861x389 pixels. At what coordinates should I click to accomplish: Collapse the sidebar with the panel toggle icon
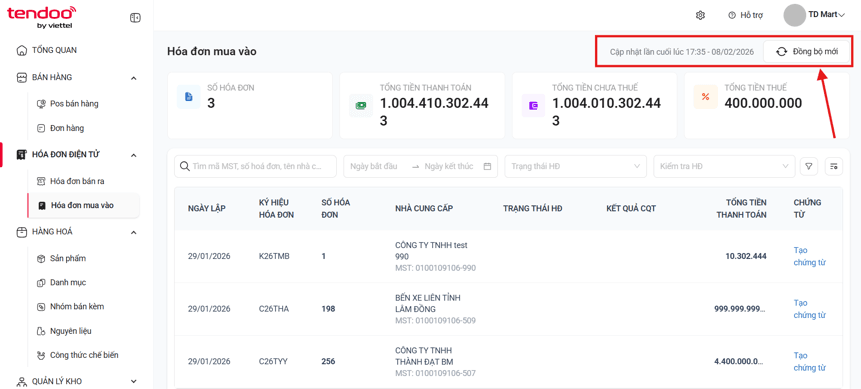click(x=135, y=18)
